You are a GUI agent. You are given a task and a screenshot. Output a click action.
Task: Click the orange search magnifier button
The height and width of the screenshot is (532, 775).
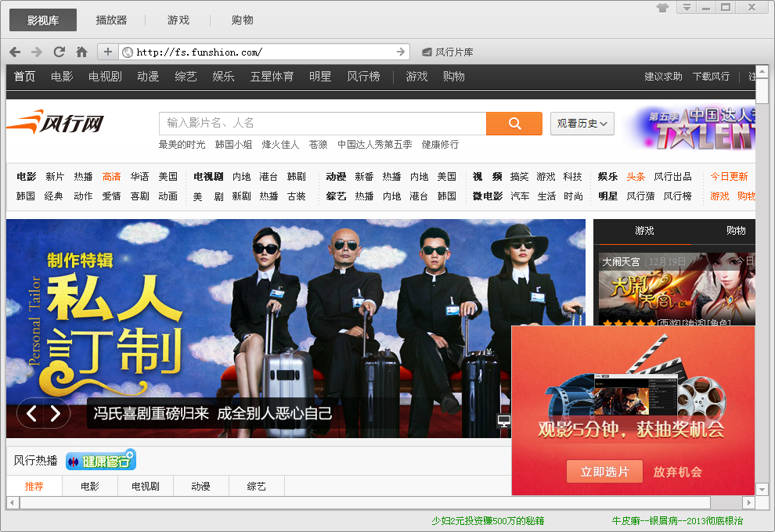[514, 124]
